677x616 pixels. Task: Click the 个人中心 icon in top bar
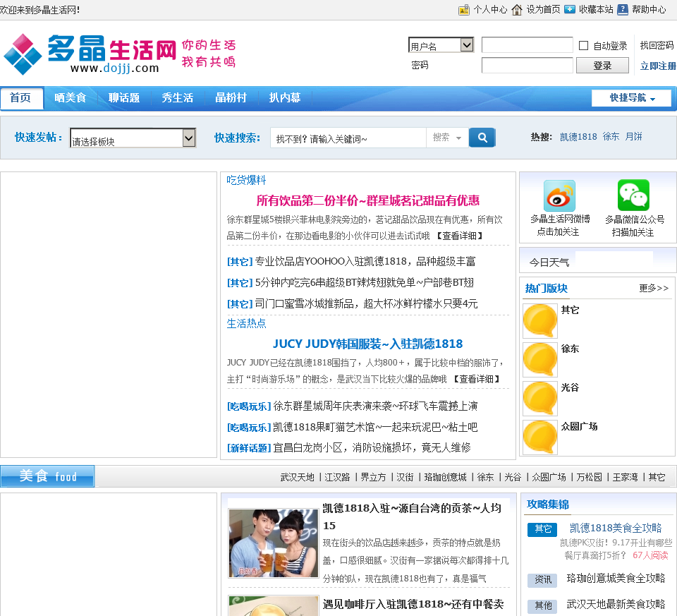(x=464, y=9)
